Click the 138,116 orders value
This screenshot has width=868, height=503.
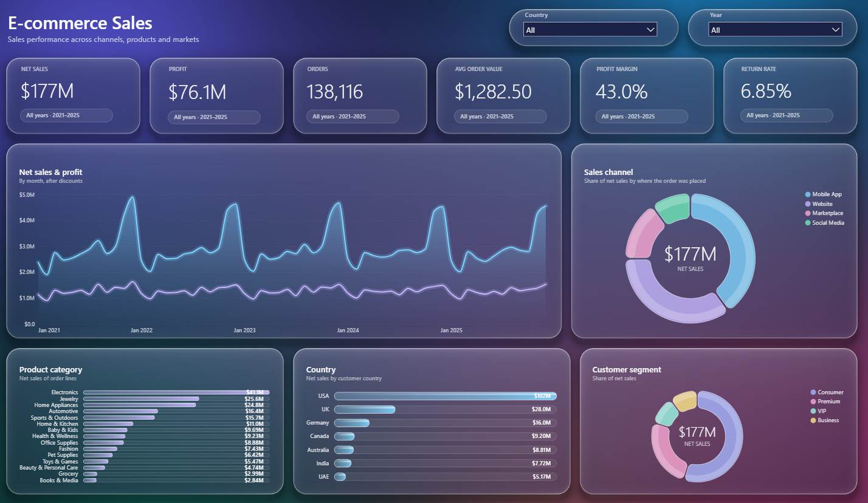coord(335,92)
